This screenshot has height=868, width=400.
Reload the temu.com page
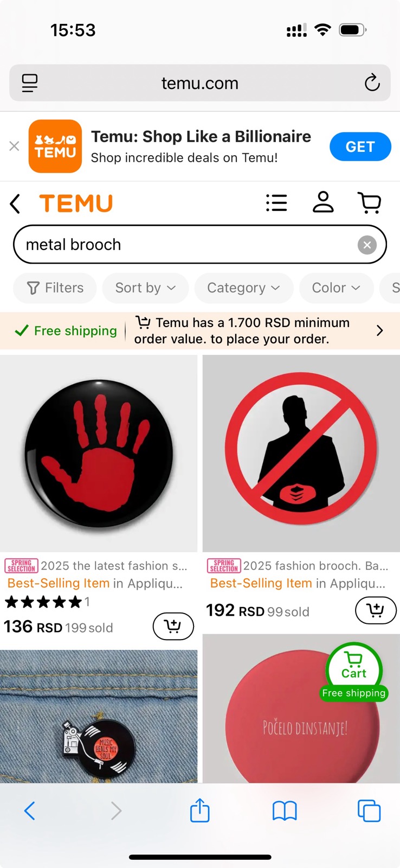tap(372, 83)
